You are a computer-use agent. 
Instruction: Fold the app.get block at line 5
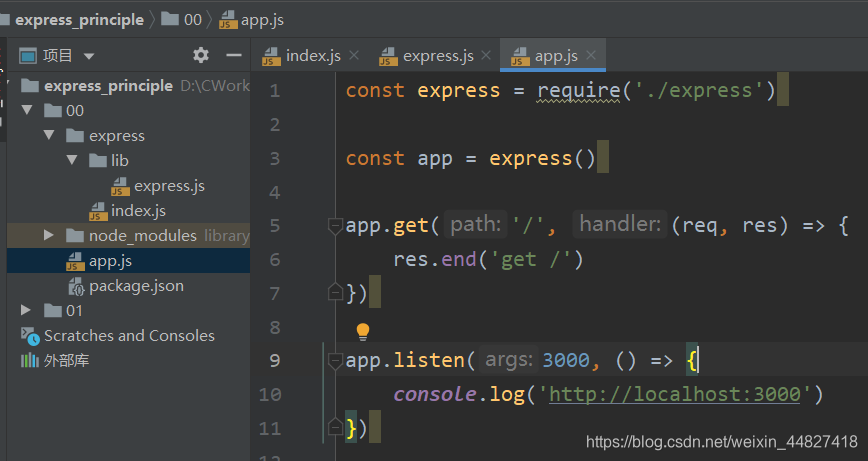(x=334, y=226)
